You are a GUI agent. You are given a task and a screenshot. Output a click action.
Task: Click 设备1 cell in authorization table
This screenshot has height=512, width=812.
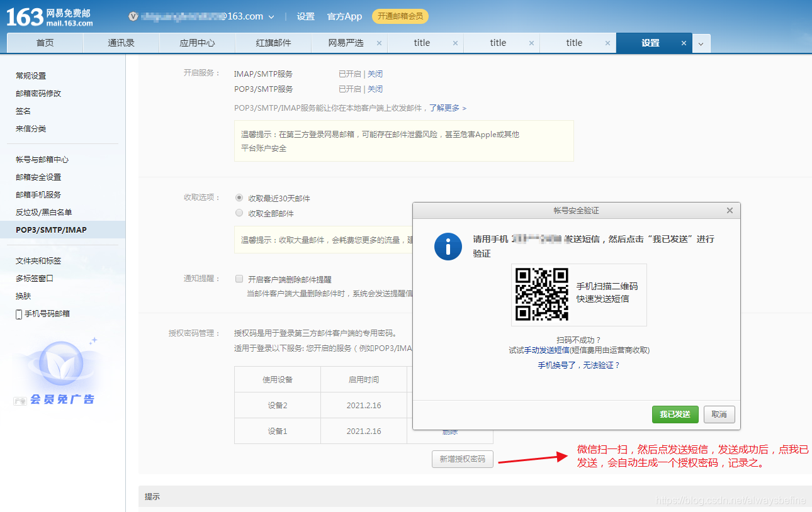point(278,431)
